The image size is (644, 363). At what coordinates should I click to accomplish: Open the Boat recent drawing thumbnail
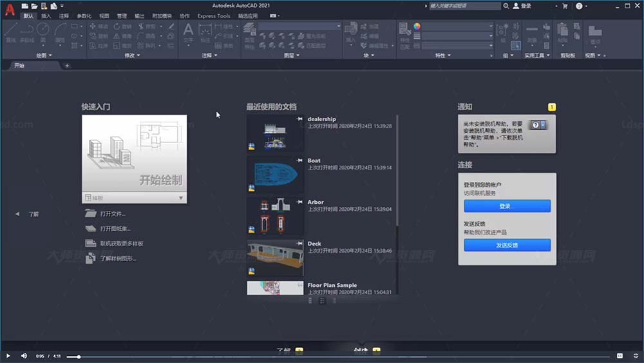pos(275,175)
